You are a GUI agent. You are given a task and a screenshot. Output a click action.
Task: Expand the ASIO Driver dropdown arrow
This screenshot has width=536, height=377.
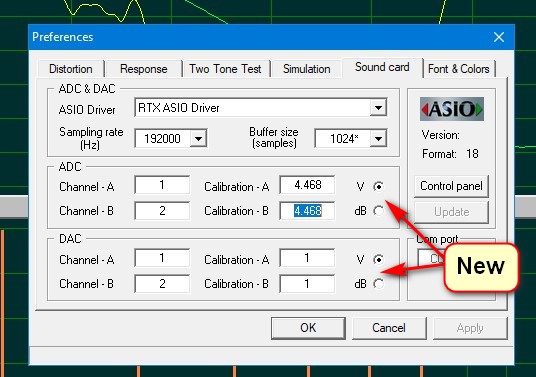[x=378, y=108]
